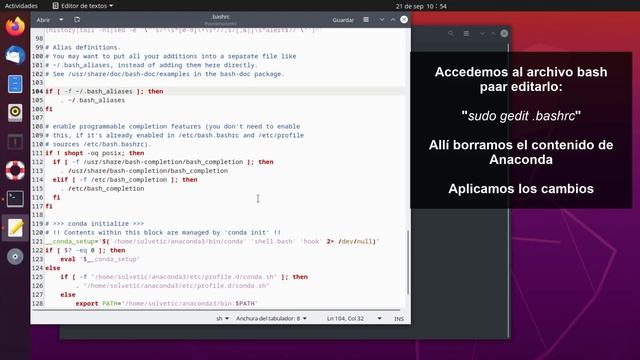Click the '. ~/.bash_aliases' line 105
The height and width of the screenshot is (360, 640).
(x=93, y=100)
